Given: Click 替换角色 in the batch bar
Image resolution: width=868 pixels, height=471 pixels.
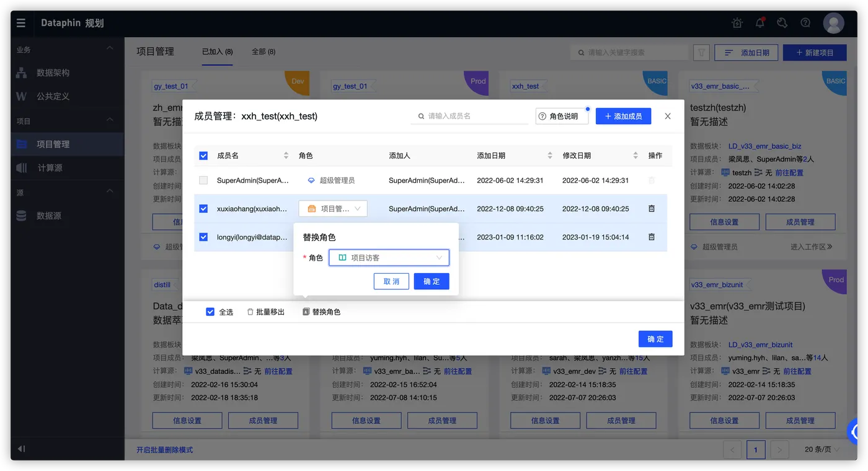Looking at the screenshot, I should pos(322,312).
